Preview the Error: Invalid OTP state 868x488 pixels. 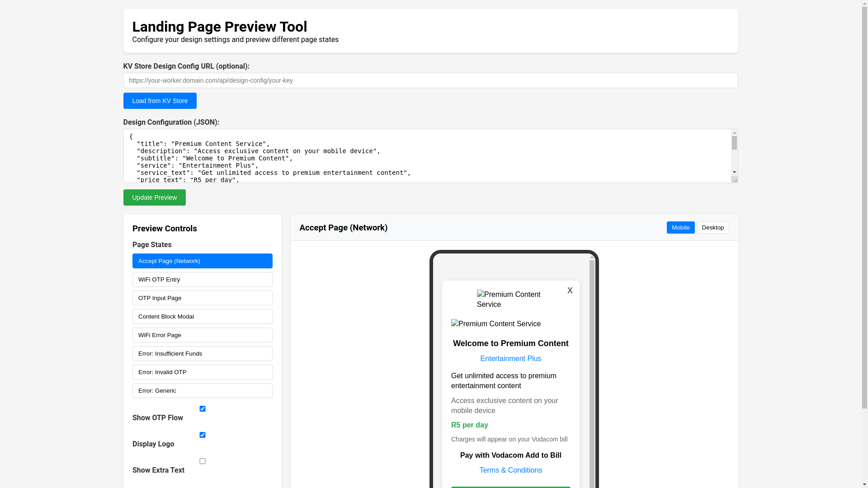coord(203,372)
